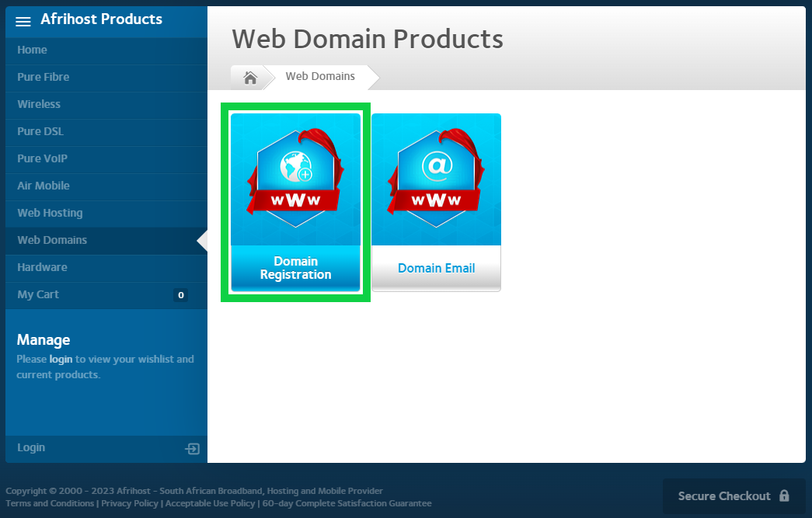Viewport: 812px width, 518px height.
Task: Click the Domain Email label
Action: [x=436, y=268]
